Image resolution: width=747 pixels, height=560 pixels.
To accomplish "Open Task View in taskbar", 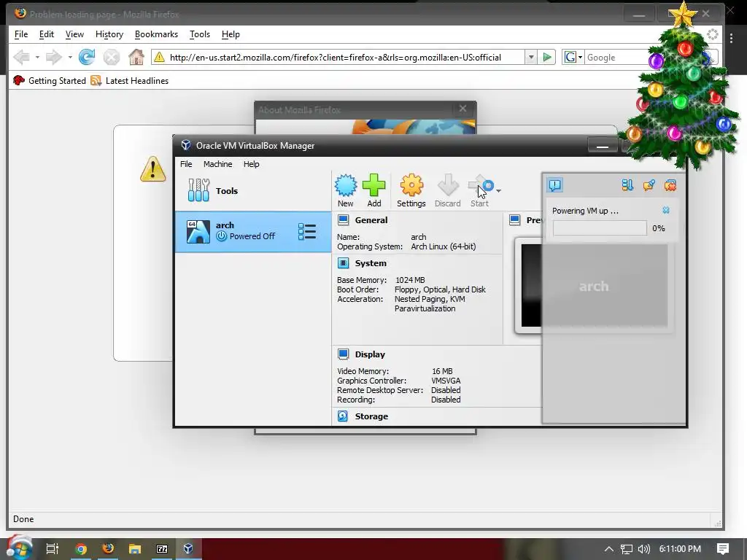I will (x=53, y=548).
